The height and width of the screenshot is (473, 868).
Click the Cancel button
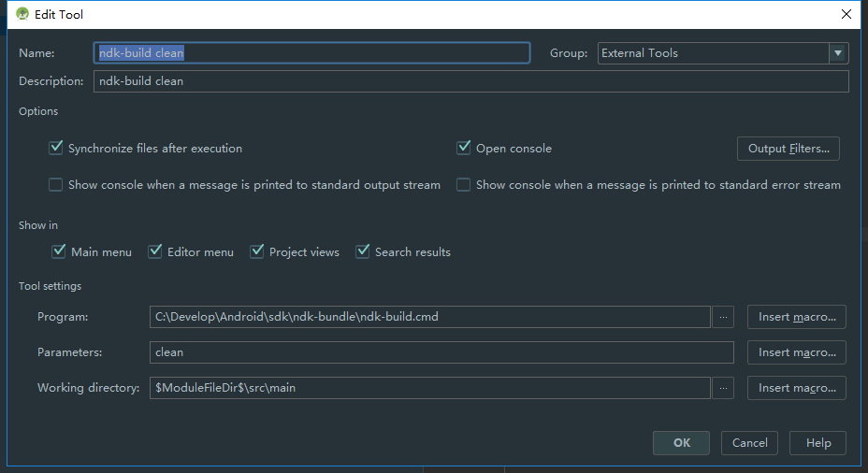tap(749, 443)
